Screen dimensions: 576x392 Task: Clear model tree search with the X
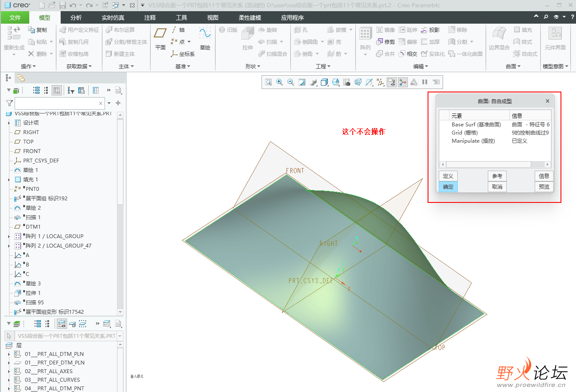pos(101,103)
